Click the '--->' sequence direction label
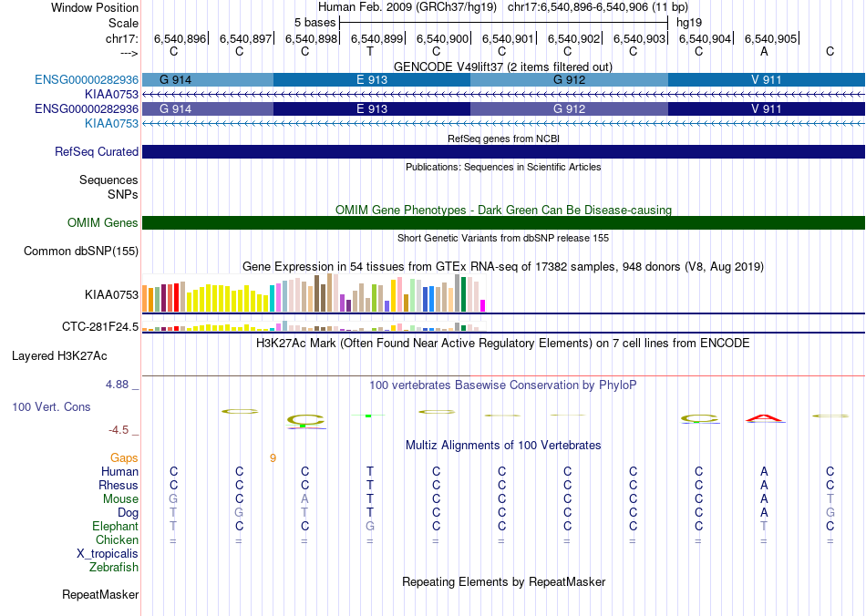The height and width of the screenshot is (616, 866). tap(129, 53)
